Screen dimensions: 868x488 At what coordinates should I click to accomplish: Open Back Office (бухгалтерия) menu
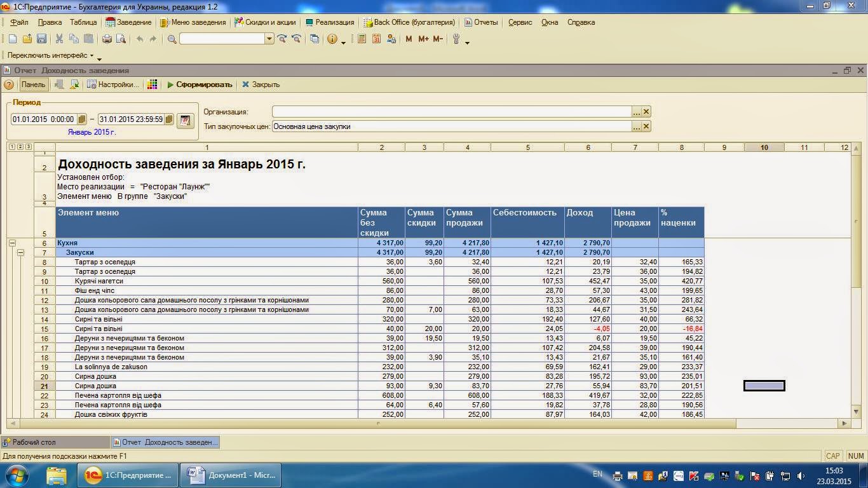(409, 22)
